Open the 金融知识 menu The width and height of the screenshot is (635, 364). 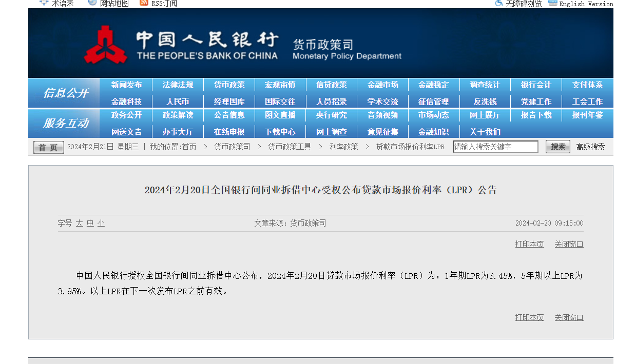(434, 132)
